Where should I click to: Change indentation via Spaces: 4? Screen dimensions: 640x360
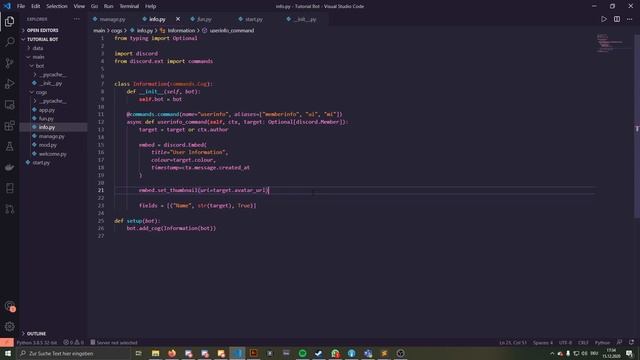543,342
